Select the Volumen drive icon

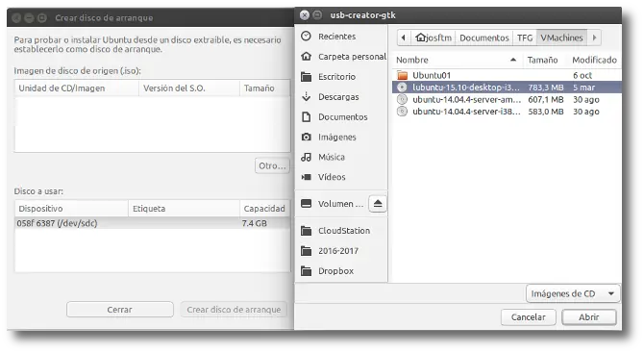click(x=306, y=203)
